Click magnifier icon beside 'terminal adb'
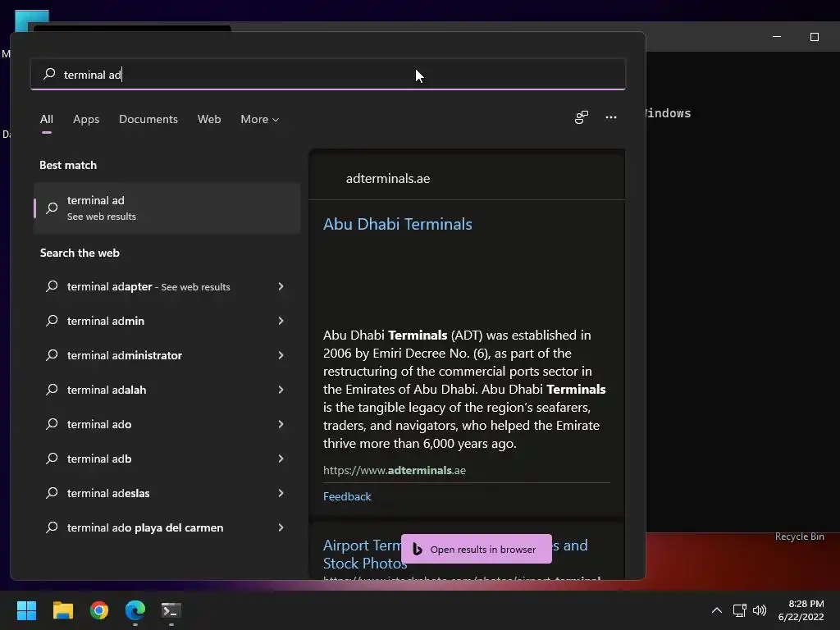Image resolution: width=840 pixels, height=630 pixels. 52,459
